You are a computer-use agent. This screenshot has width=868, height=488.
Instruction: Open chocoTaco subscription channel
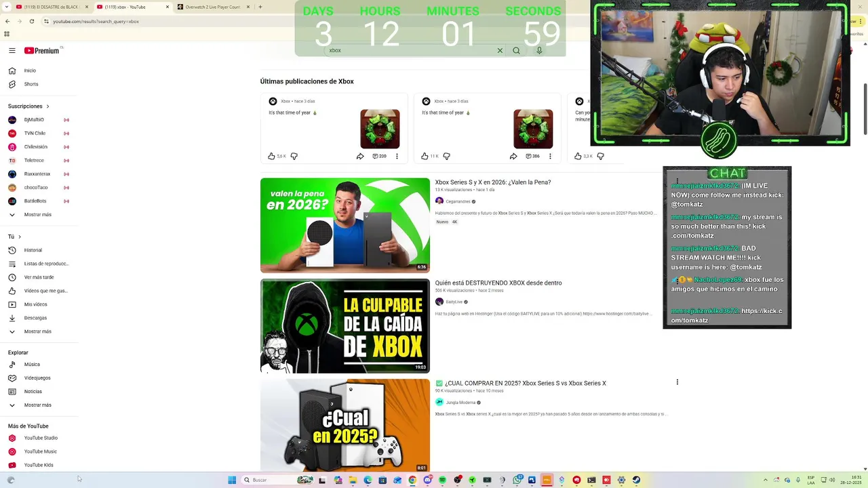point(36,188)
